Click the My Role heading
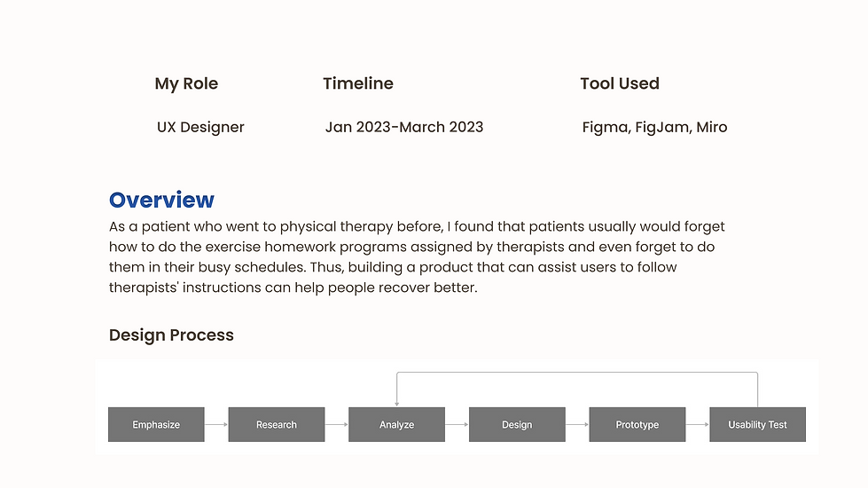The height and width of the screenshot is (488, 868). click(186, 84)
